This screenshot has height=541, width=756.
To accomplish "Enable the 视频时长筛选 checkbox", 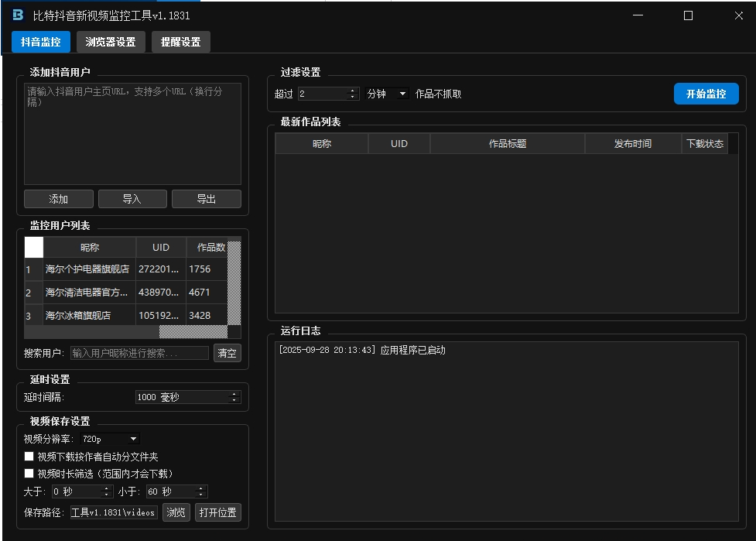I will (29, 473).
